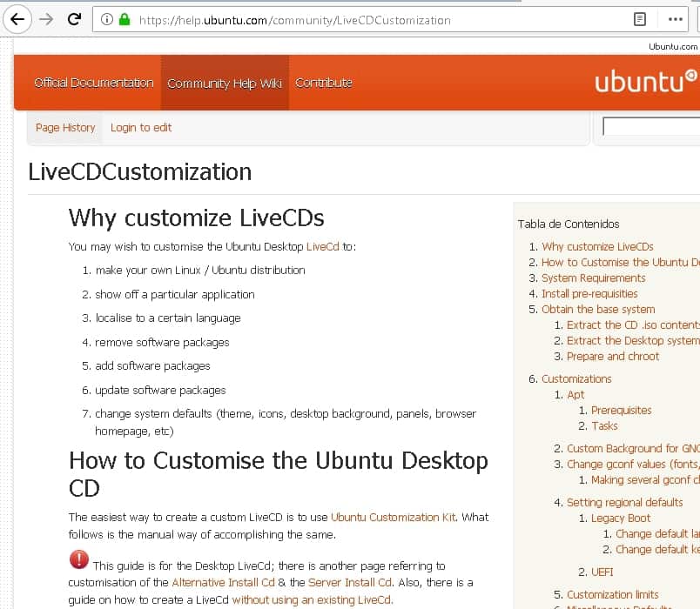
Task: Go to System Requirements in contents
Action: coord(593,278)
